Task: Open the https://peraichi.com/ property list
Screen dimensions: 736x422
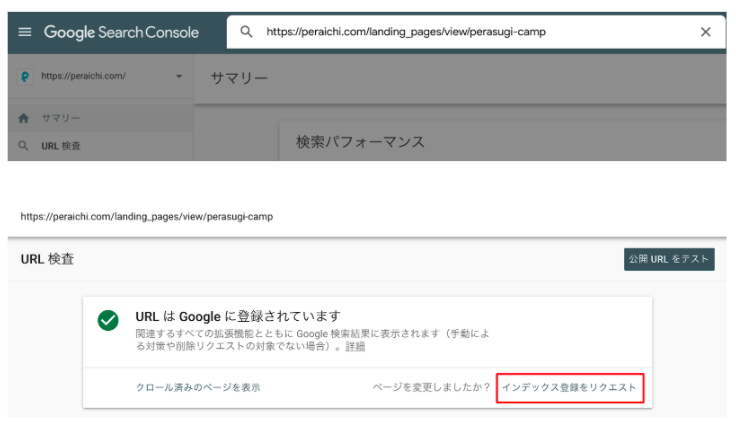Action: [x=84, y=77]
